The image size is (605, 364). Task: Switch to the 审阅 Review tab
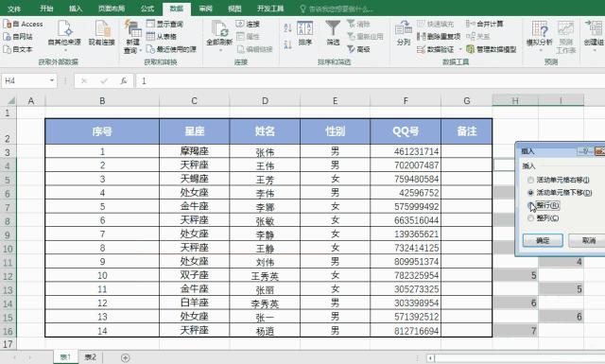pyautogui.click(x=205, y=9)
